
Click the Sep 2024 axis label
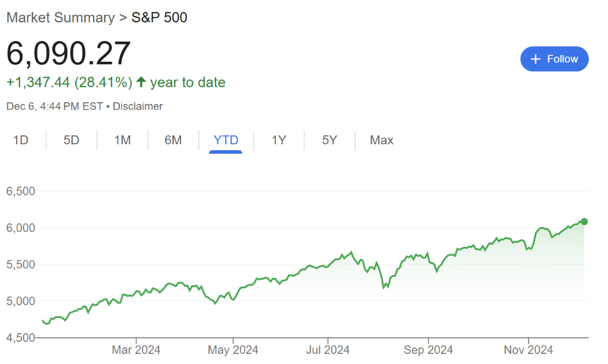click(x=428, y=350)
